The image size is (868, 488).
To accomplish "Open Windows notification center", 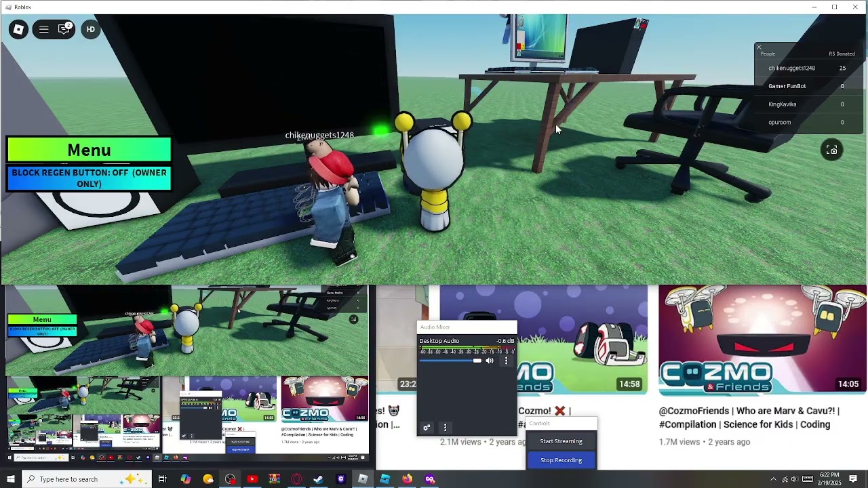I will (854, 479).
